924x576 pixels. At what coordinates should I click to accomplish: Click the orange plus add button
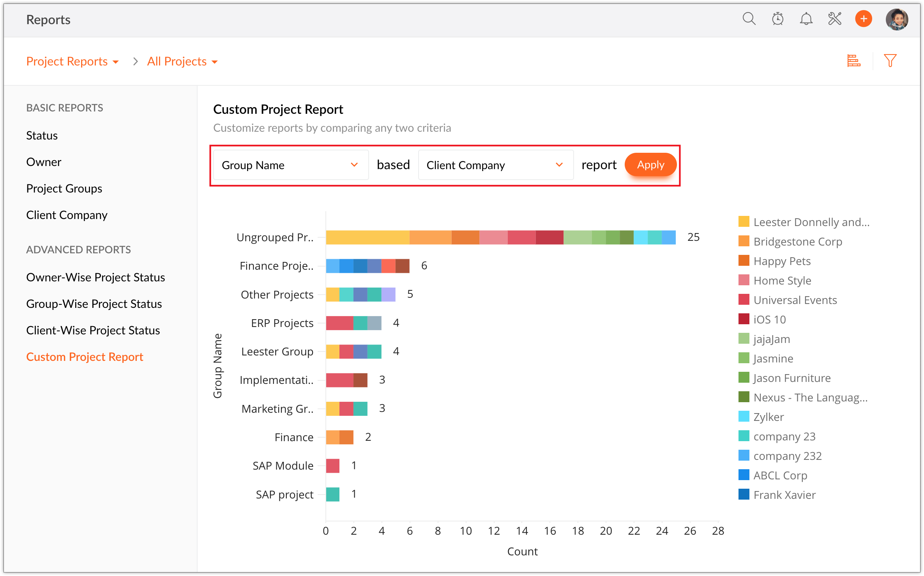coord(864,19)
